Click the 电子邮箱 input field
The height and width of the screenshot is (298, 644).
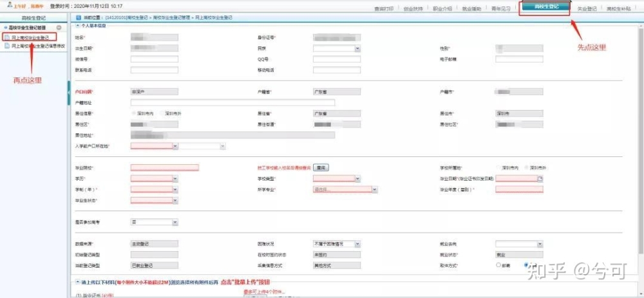519,59
